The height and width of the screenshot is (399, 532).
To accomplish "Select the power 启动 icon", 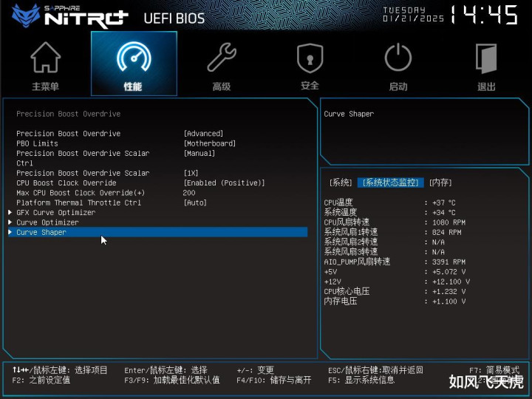I will pos(398,57).
